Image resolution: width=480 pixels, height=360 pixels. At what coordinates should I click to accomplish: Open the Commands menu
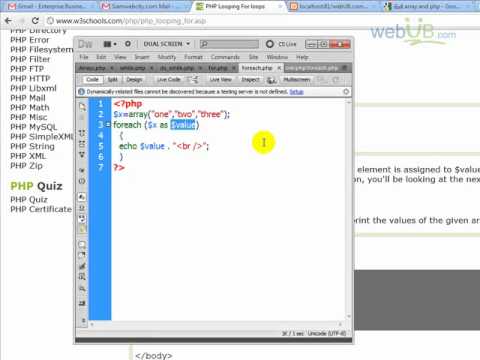pyautogui.click(x=225, y=57)
